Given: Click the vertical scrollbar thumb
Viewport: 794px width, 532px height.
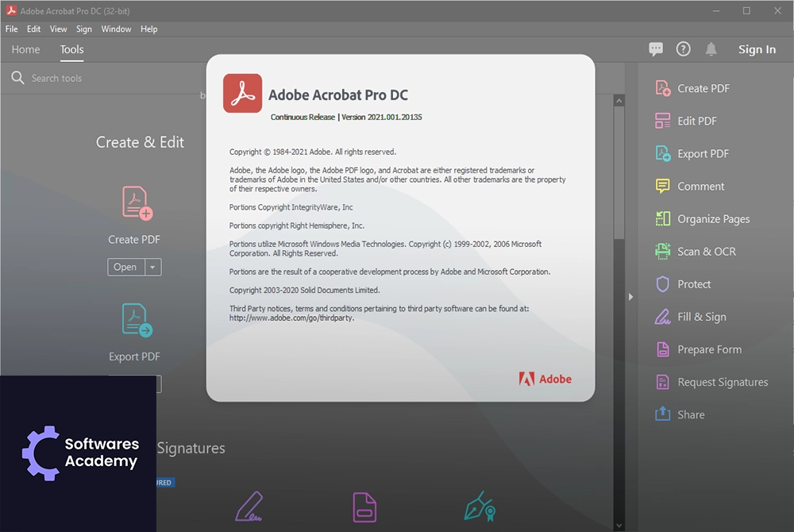Looking at the screenshot, I should [x=619, y=173].
